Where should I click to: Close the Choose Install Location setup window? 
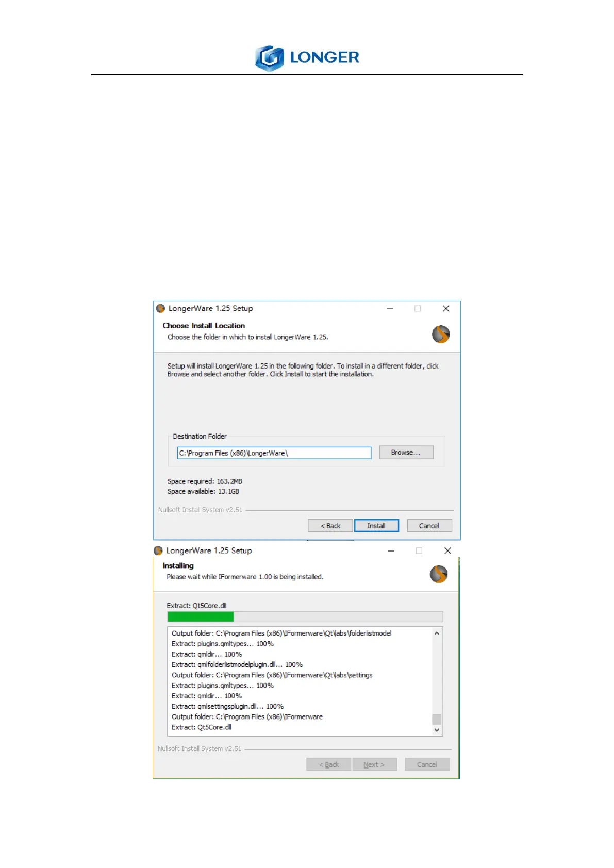point(446,308)
